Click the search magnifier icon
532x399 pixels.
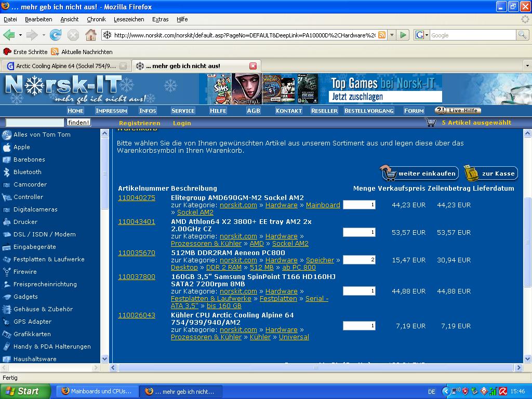tap(522, 35)
